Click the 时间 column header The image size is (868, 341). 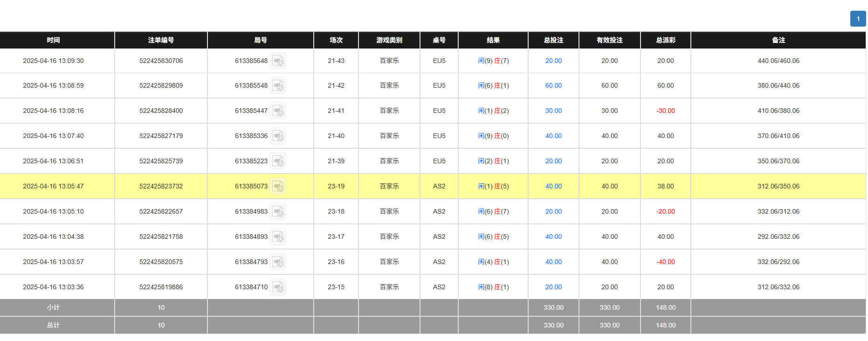[x=53, y=40]
